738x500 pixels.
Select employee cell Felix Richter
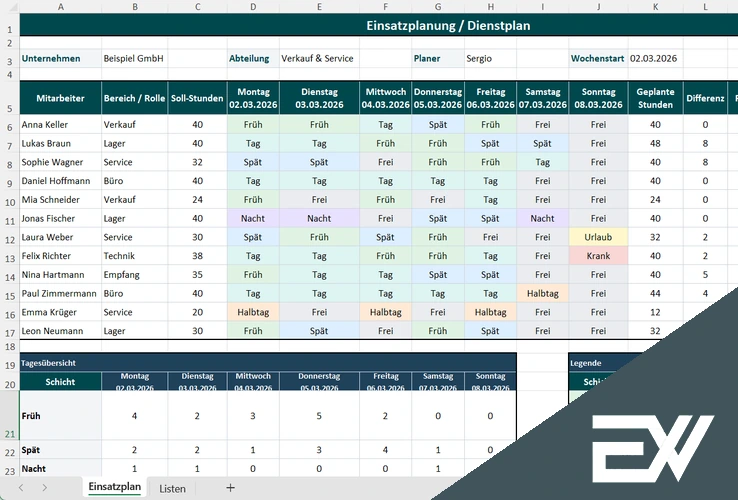point(60,256)
